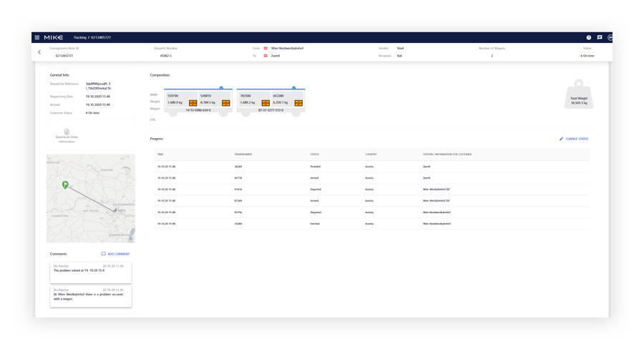
Task: Click Change Status in the Progress section
Action: coord(574,139)
